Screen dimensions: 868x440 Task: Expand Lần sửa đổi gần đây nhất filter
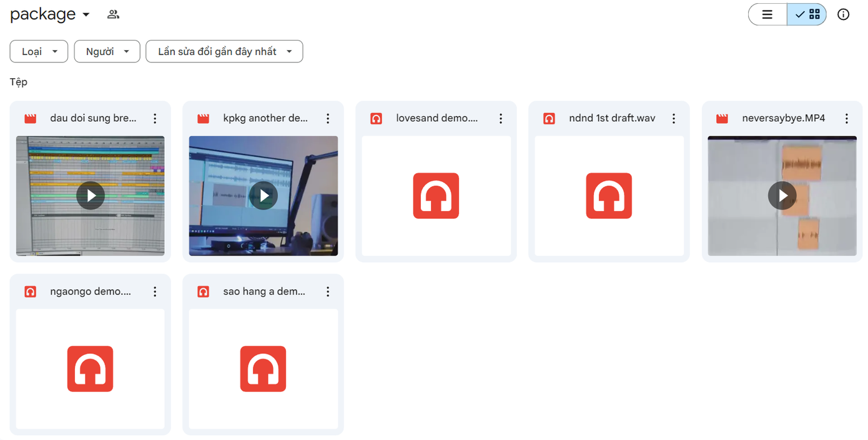[x=224, y=51]
